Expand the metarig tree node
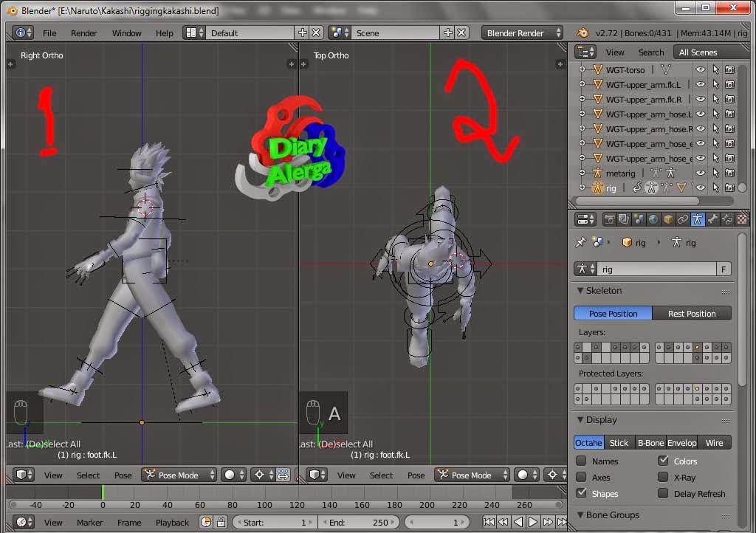The height and width of the screenshot is (533, 756). [x=582, y=173]
